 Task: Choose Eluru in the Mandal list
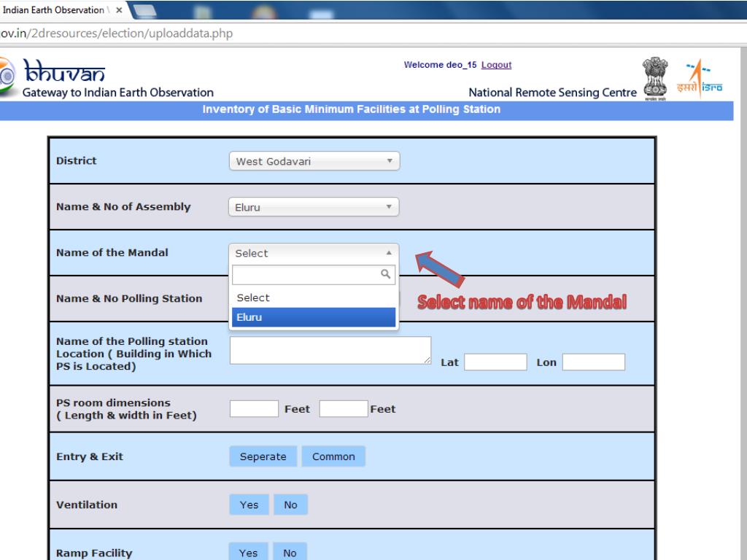tap(314, 317)
